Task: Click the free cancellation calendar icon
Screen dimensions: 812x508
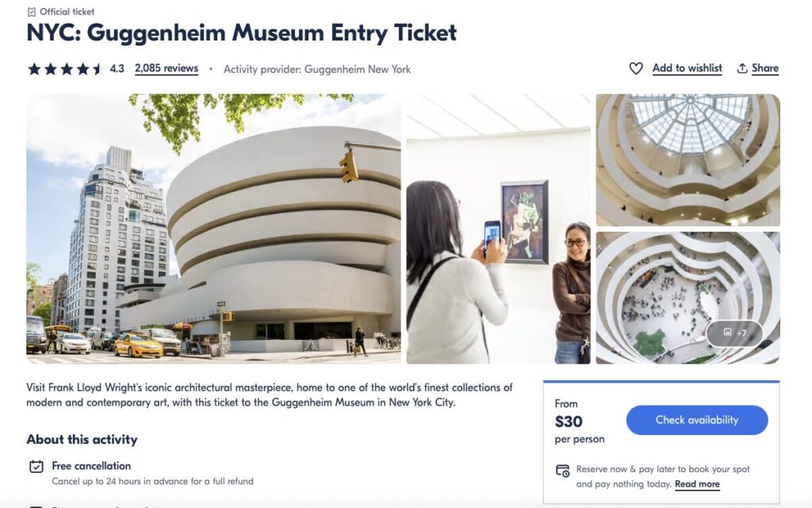Action: (x=36, y=467)
